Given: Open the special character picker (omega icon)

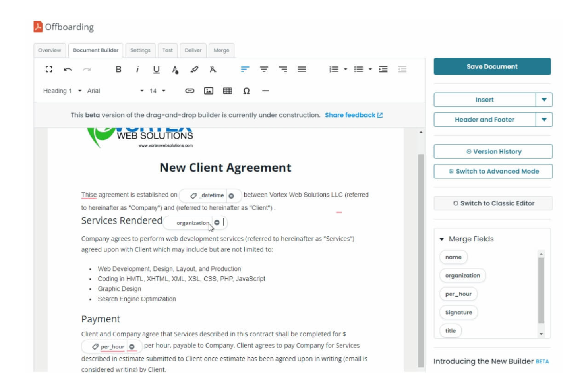Looking at the screenshot, I should click(246, 91).
